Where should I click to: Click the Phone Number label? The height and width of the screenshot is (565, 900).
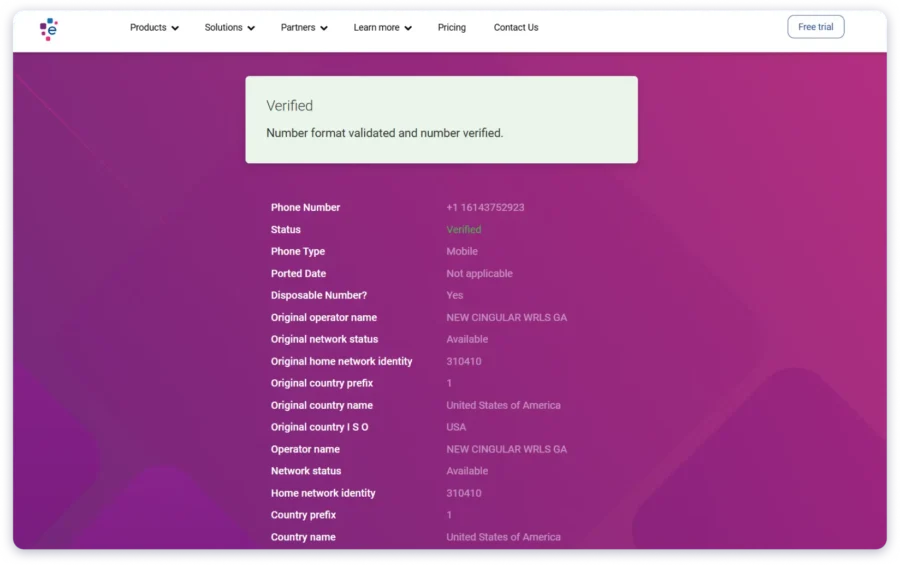pyautogui.click(x=305, y=207)
